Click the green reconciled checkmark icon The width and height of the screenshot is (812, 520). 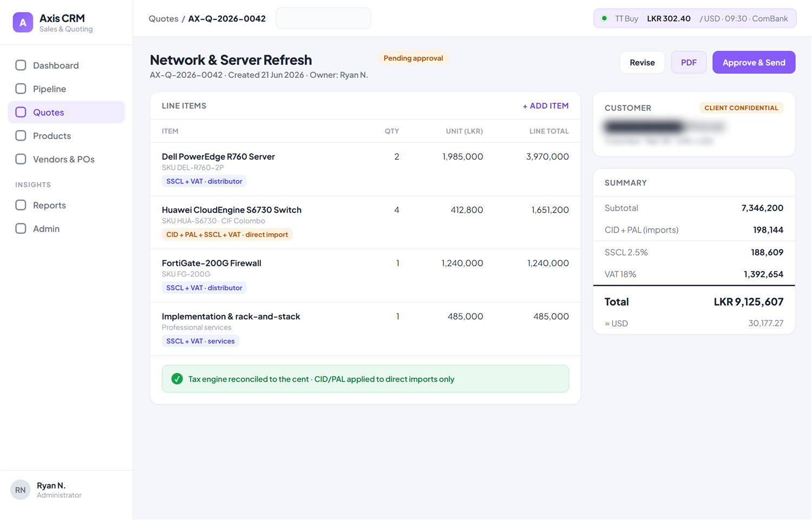click(x=177, y=379)
